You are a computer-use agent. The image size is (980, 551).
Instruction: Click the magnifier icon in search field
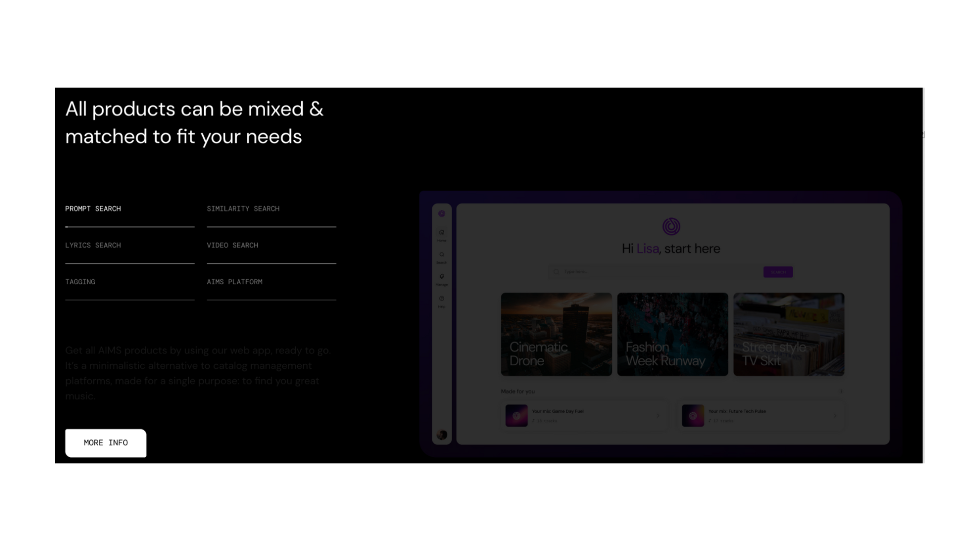[x=556, y=272]
